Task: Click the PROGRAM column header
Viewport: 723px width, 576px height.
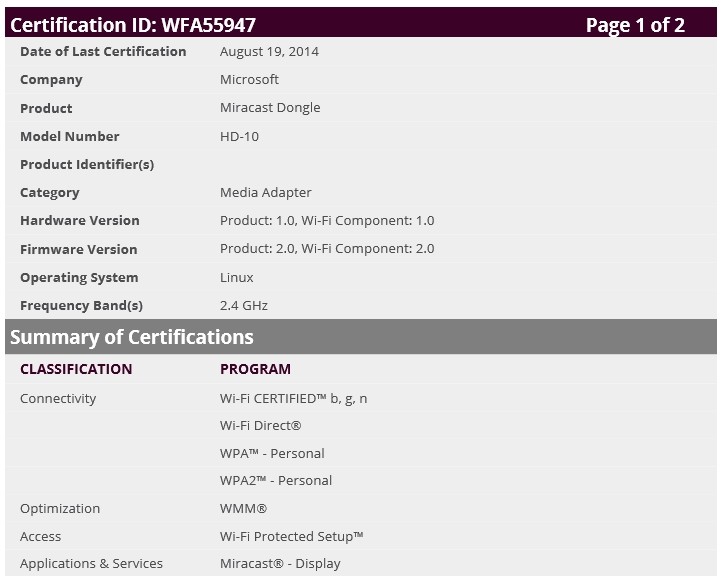Action: point(255,369)
